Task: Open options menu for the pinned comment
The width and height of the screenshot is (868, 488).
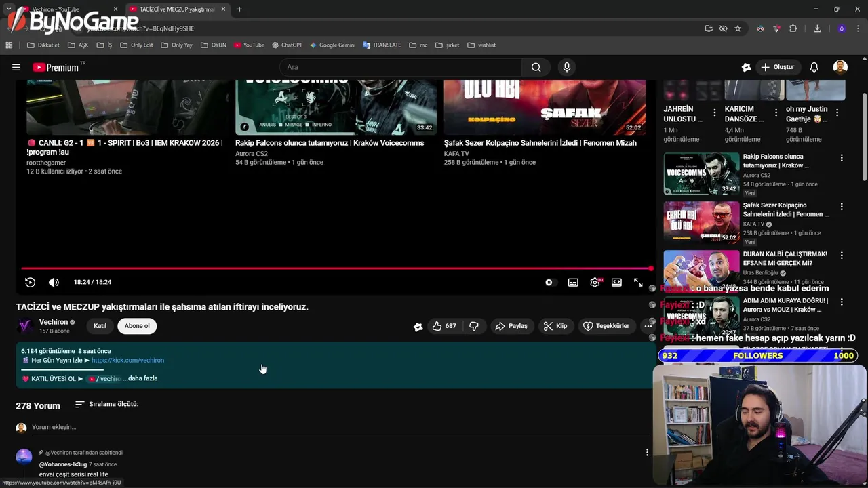Action: (x=647, y=452)
